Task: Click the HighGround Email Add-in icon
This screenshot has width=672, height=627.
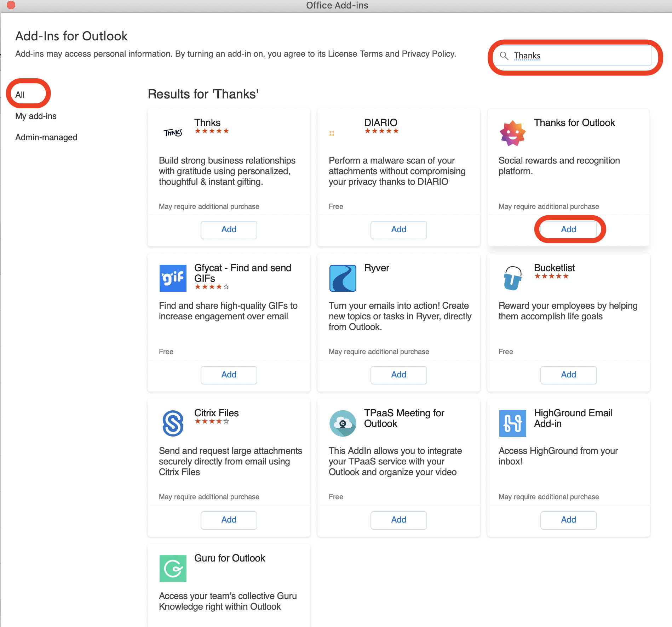Action: (x=512, y=423)
